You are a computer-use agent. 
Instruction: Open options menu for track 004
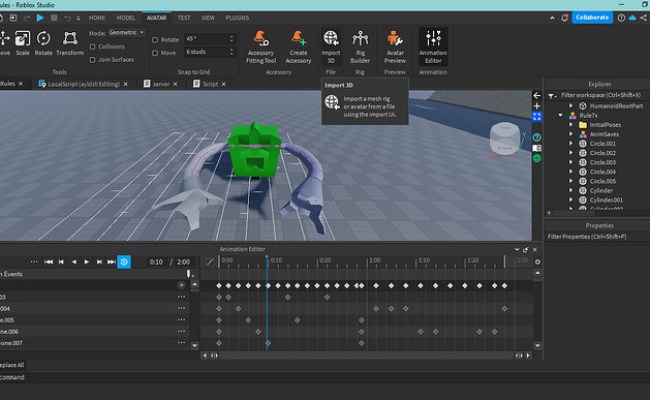click(181, 308)
